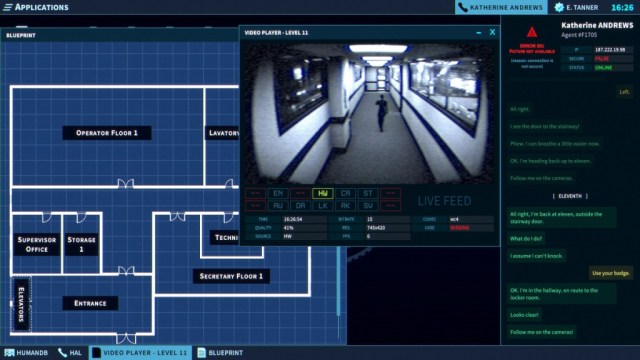The width and height of the screenshot is (640, 360).
Task: Select the Operator Floor 1 room label
Action: tap(107, 133)
